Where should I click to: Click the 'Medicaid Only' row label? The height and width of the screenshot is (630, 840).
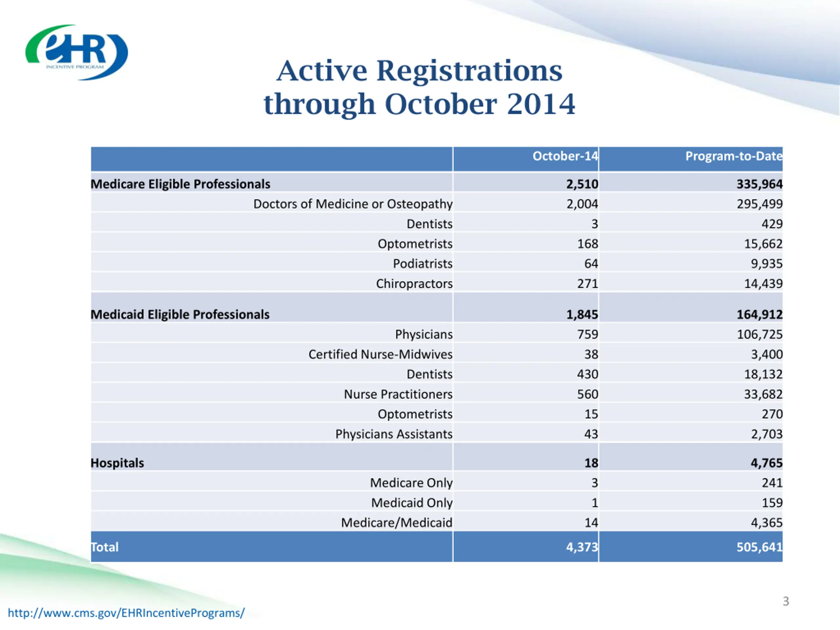click(412, 503)
